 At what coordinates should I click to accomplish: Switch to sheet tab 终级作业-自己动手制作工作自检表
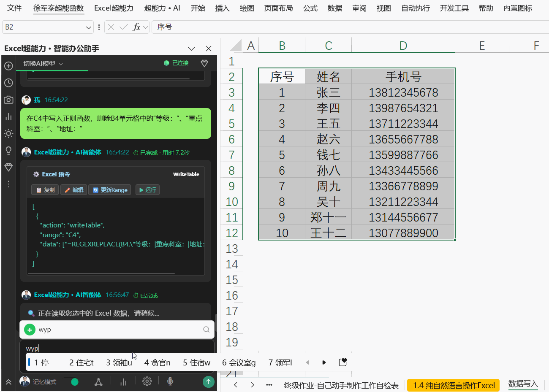(x=341, y=385)
